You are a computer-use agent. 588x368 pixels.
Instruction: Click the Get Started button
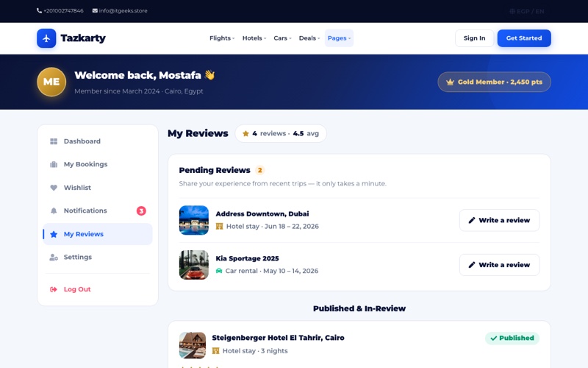524,38
